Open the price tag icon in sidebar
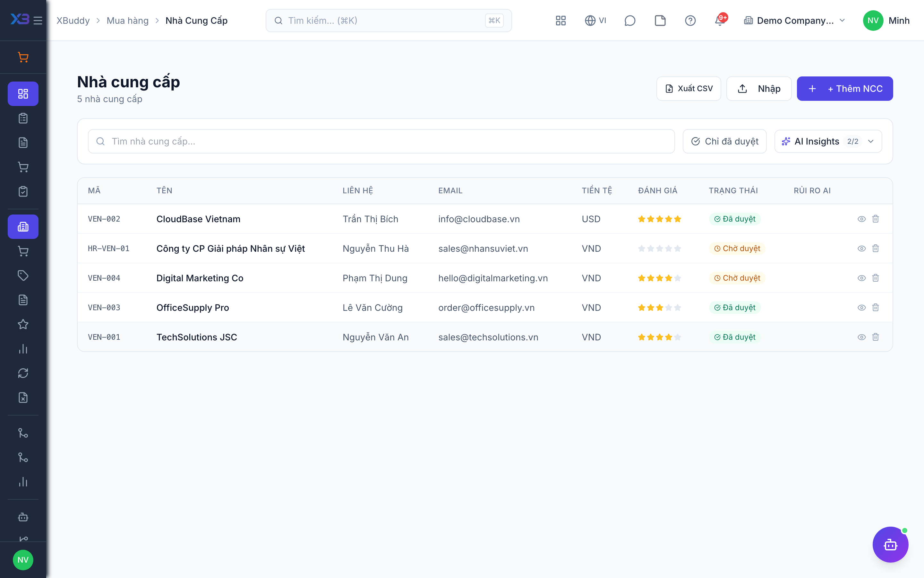 click(x=23, y=276)
